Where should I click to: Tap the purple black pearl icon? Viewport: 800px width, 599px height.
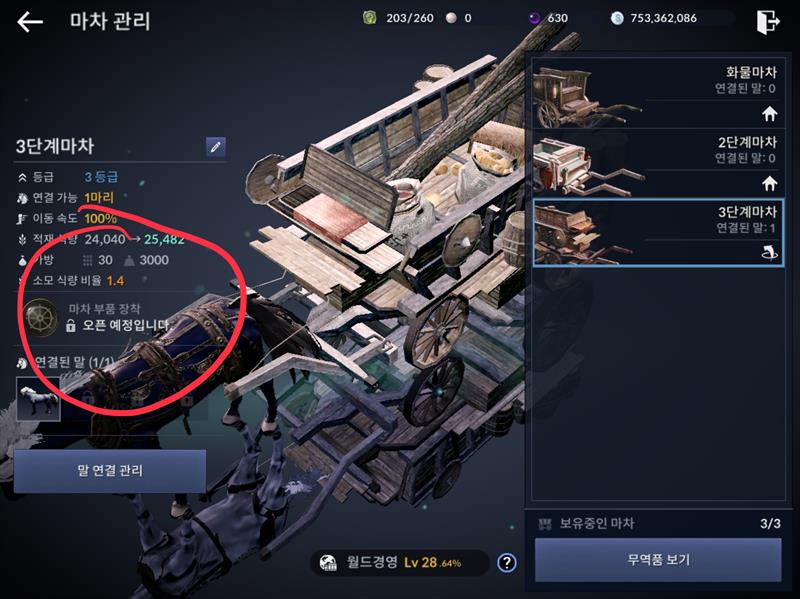[535, 18]
